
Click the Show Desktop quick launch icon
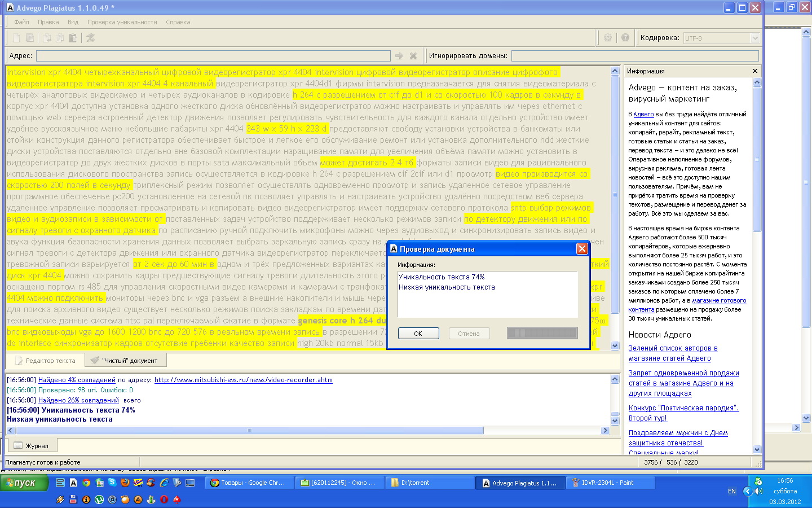point(190,483)
